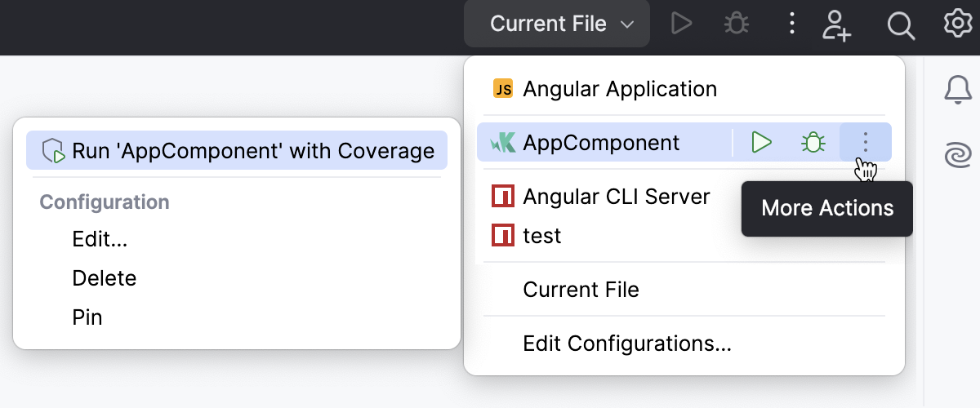The height and width of the screenshot is (408, 980).
Task: Select Current File in the configurations list
Action: point(581,290)
